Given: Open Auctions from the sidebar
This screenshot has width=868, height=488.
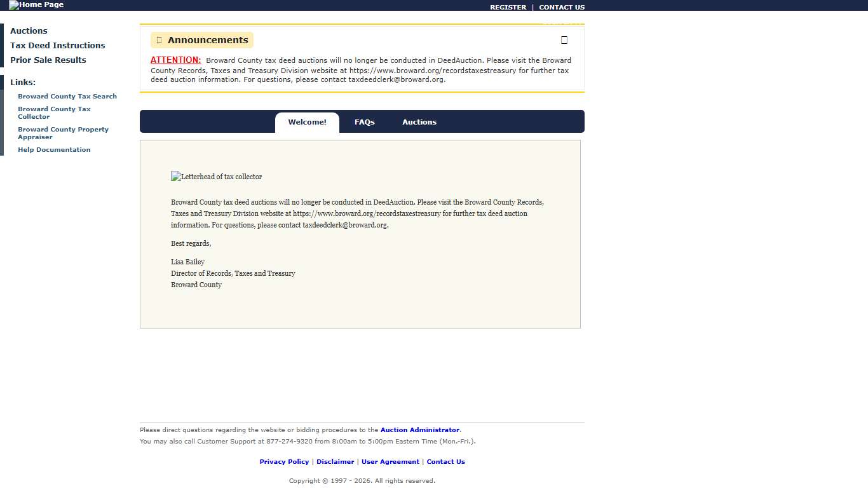Looking at the screenshot, I should click(x=29, y=30).
